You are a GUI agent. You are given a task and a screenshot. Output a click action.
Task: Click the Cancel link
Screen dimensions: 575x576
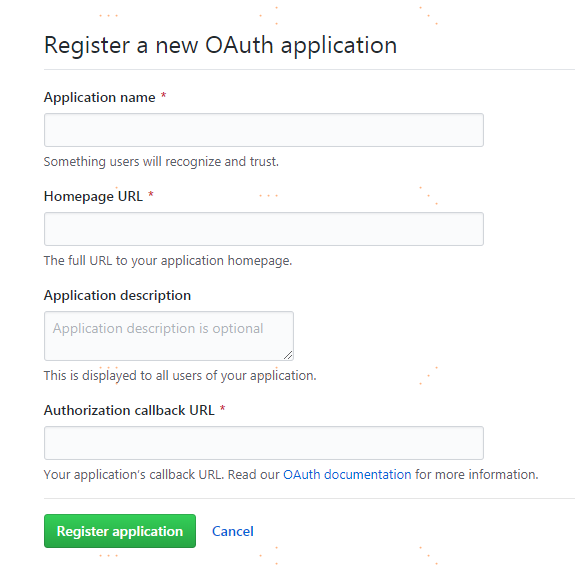pos(233,531)
